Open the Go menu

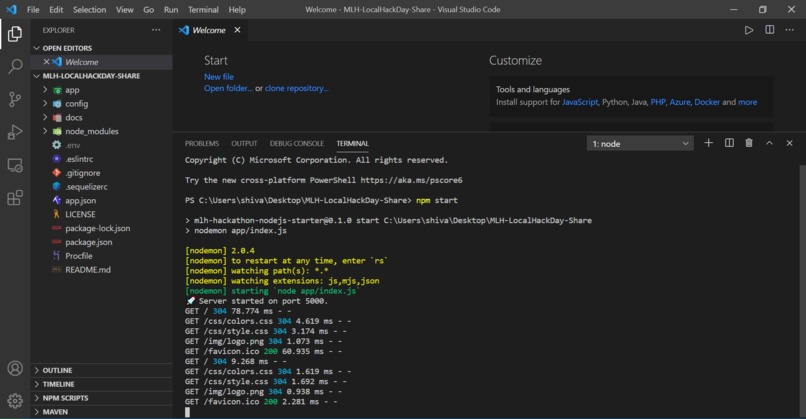149,9
